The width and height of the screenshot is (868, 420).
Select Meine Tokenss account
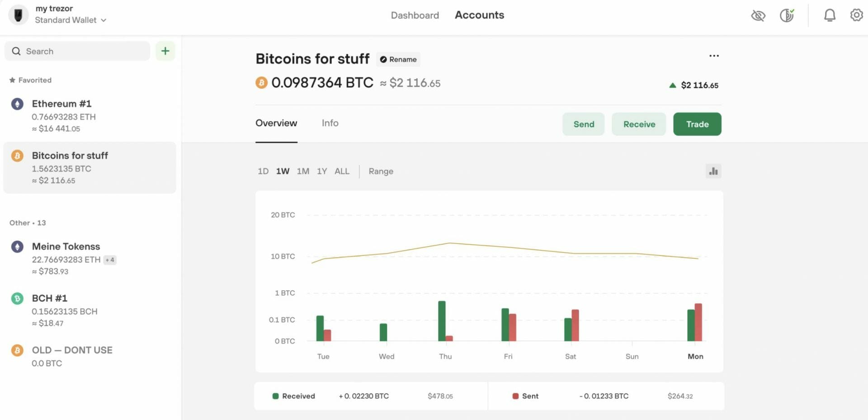tap(90, 258)
